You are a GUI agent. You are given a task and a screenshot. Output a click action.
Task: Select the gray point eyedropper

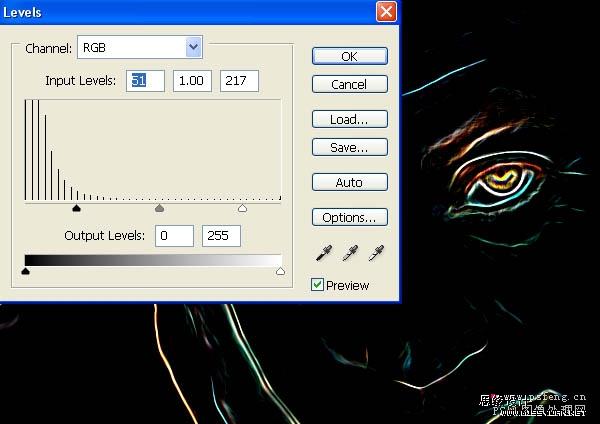click(349, 253)
